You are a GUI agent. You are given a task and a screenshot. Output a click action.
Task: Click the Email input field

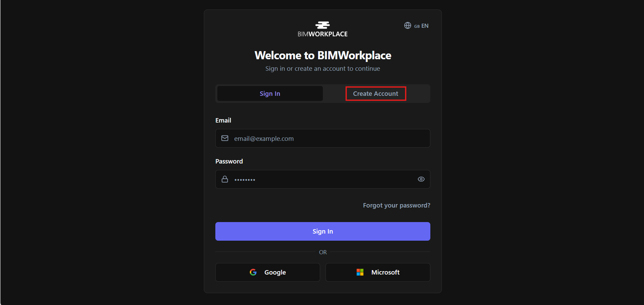(x=323, y=138)
